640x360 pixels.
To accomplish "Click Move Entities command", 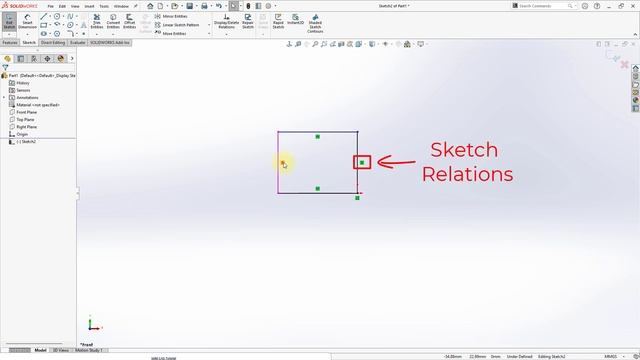I will (x=171, y=33).
